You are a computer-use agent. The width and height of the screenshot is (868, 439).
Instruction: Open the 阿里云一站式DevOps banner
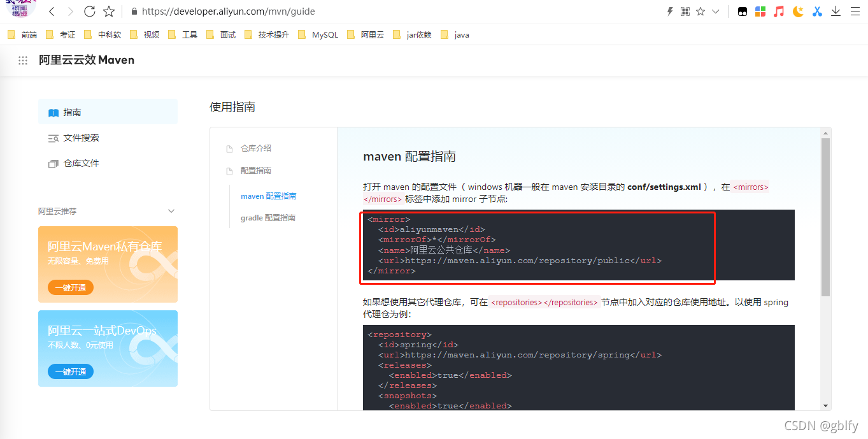pyautogui.click(x=108, y=349)
